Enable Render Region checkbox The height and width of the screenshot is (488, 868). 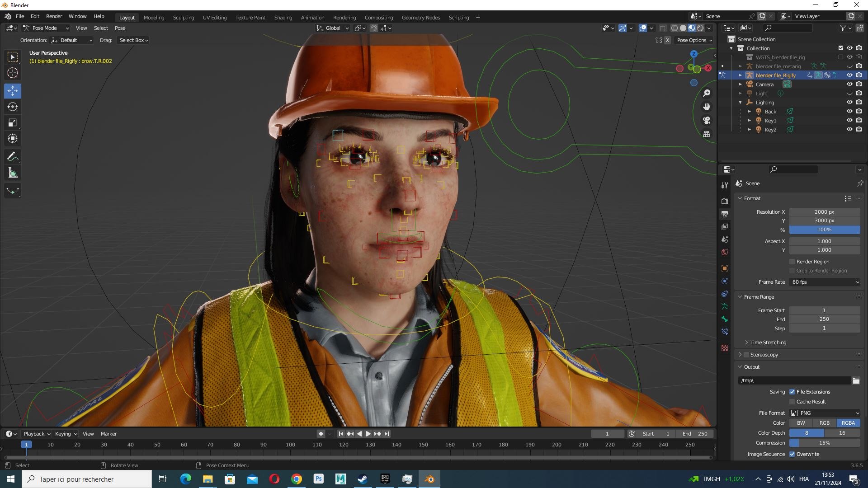tap(792, 262)
